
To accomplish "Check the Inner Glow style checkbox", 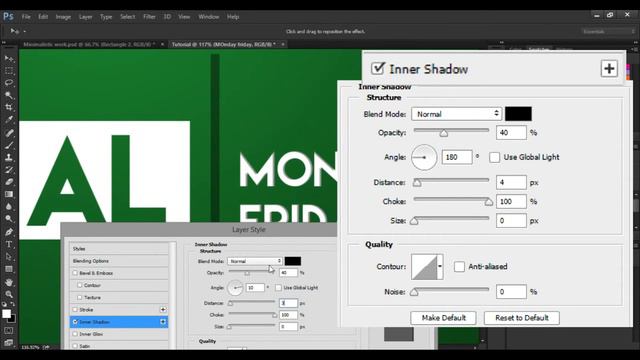I will 75,334.
